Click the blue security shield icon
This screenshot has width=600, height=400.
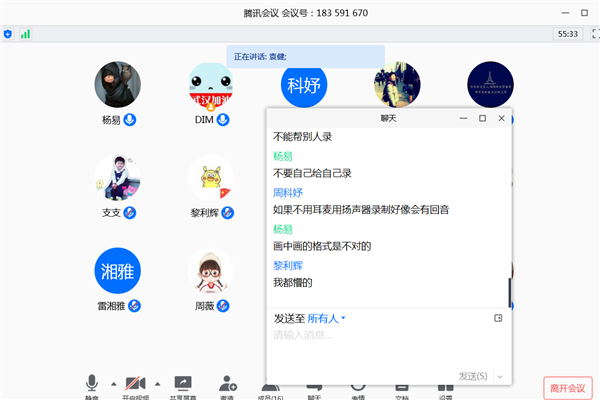tap(8, 34)
